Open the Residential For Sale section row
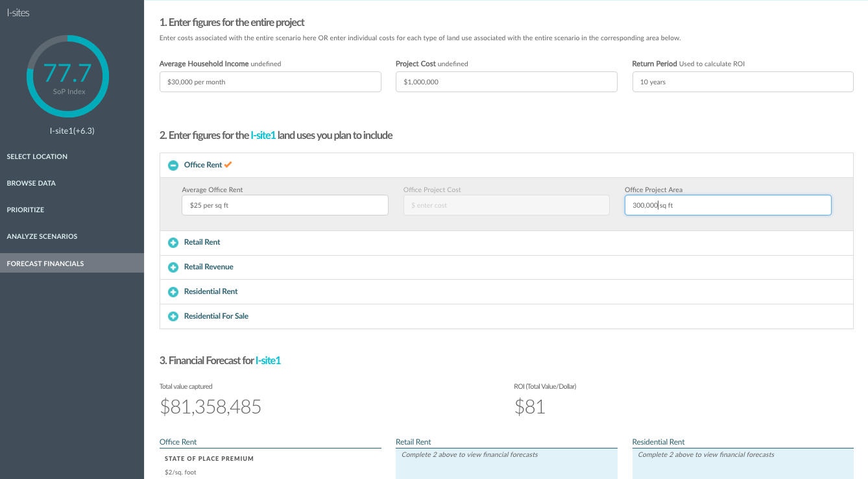This screenshot has width=868, height=479. pyautogui.click(x=506, y=317)
